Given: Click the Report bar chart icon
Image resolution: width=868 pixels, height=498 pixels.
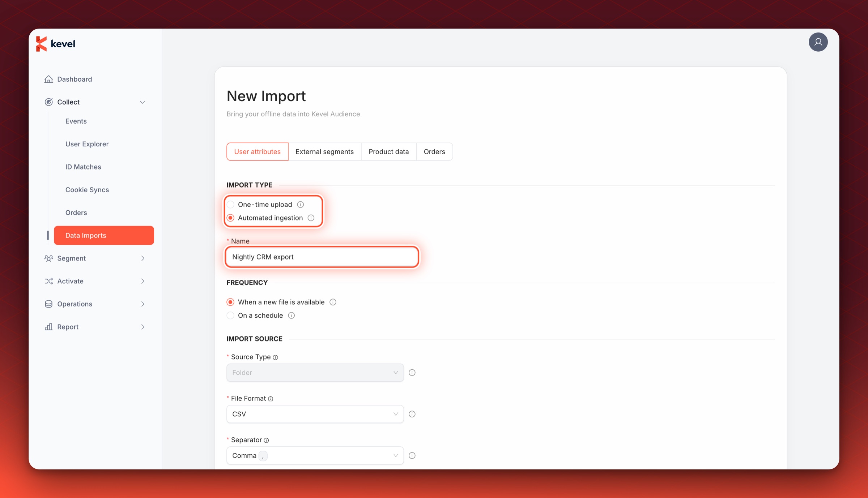Looking at the screenshot, I should [48, 327].
